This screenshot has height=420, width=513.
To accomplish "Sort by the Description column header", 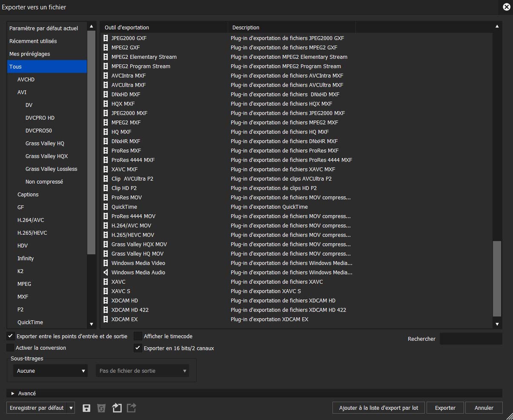I will click(292, 27).
